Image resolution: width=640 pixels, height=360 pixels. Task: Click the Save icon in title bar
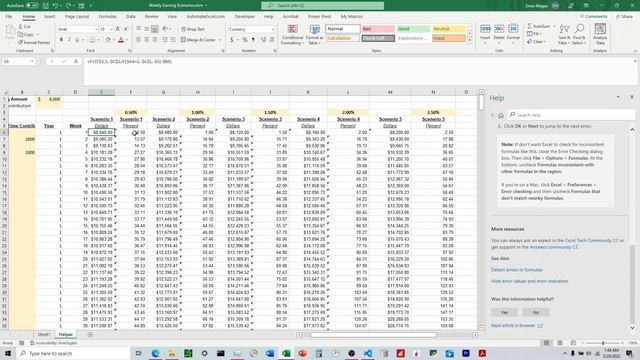click(46, 6)
